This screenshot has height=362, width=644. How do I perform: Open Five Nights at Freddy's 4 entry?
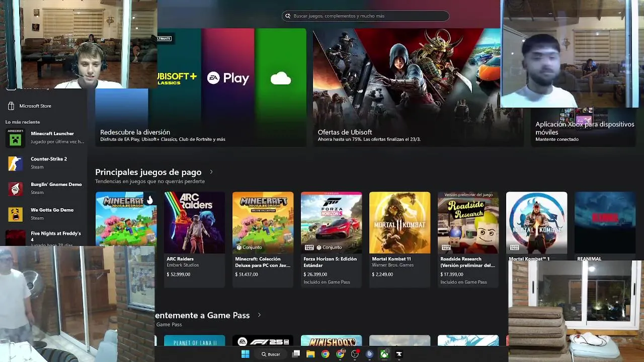click(x=44, y=238)
